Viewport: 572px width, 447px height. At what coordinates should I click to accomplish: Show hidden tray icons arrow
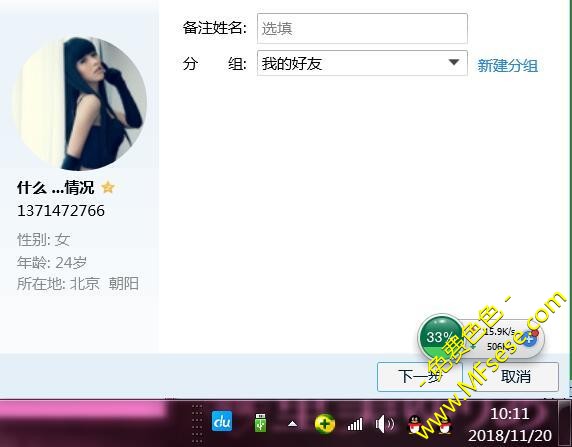point(292,424)
